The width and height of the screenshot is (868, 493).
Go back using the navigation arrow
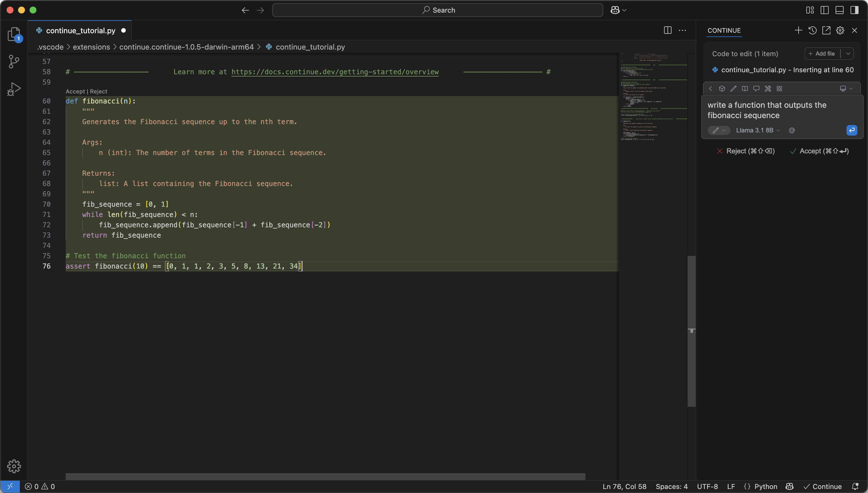[x=245, y=10]
